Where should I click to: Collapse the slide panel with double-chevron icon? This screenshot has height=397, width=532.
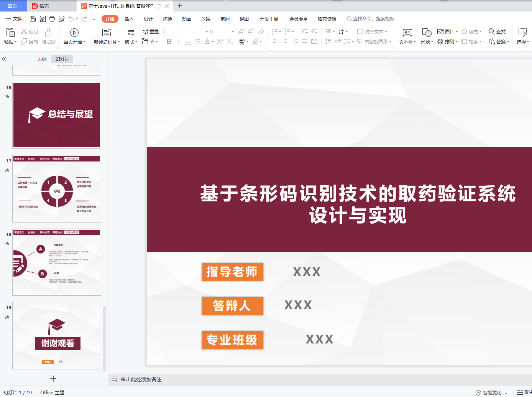[x=4, y=59]
